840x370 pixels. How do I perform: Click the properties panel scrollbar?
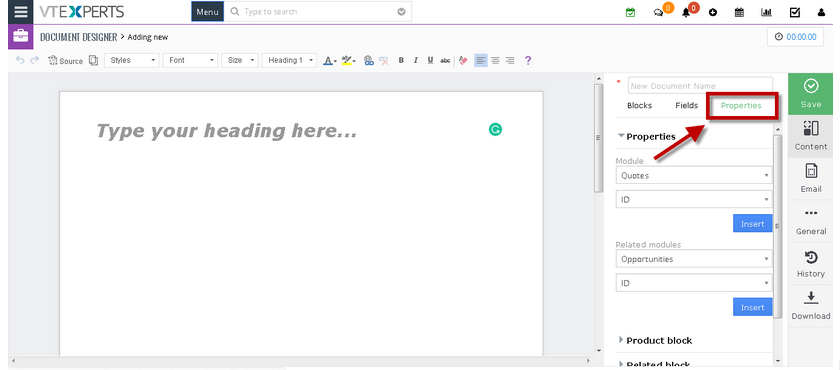click(778, 225)
